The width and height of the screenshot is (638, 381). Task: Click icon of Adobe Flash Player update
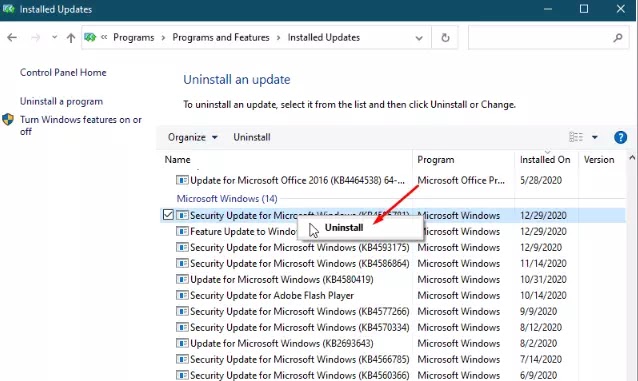coord(182,295)
